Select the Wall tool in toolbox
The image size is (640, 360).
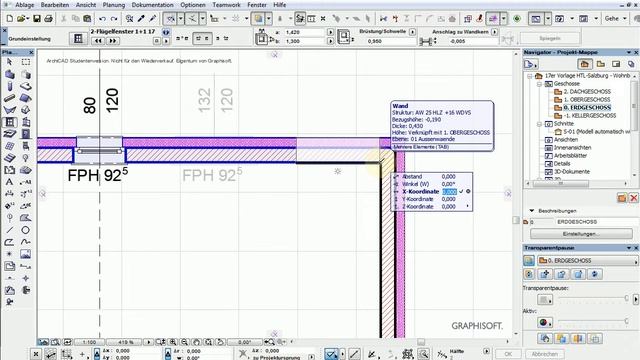9,74
